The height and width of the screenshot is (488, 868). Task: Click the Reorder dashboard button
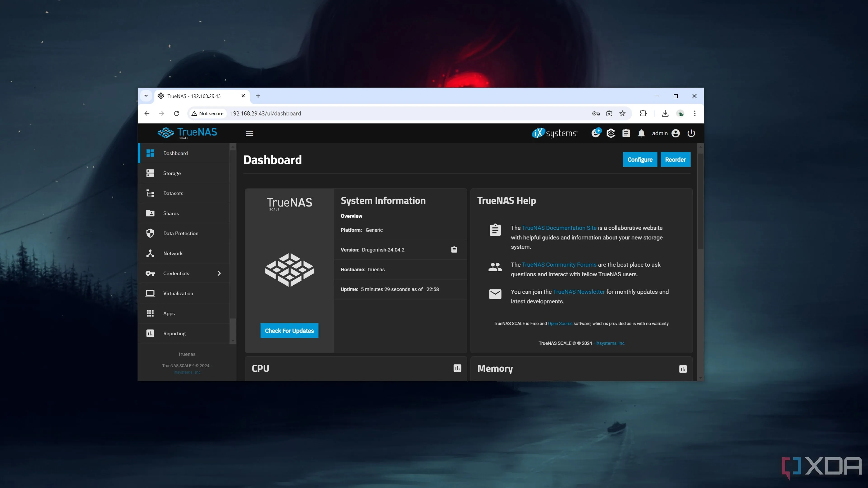(x=675, y=160)
